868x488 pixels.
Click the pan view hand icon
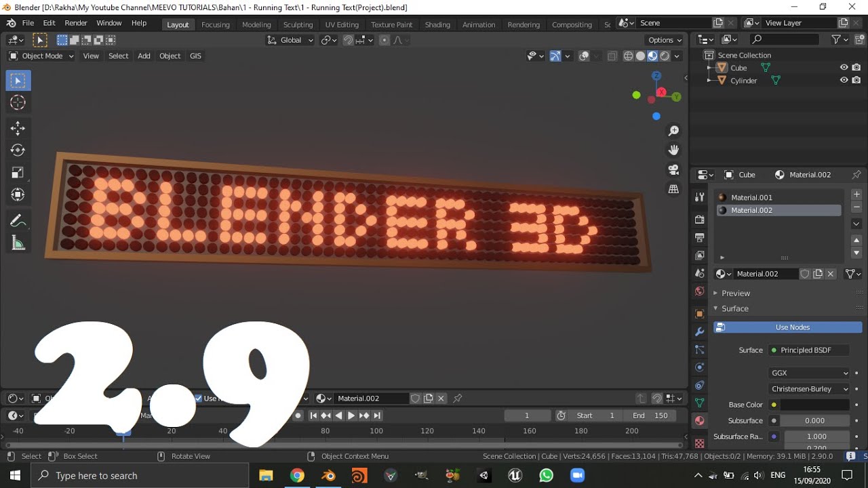coord(673,150)
